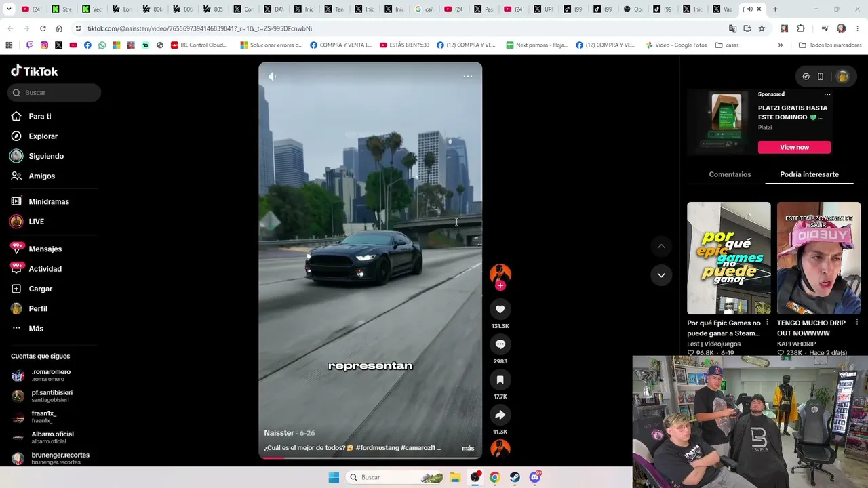This screenshot has height=488, width=868.
Task: Go to the browser home page
Action: pyautogui.click(x=59, y=28)
